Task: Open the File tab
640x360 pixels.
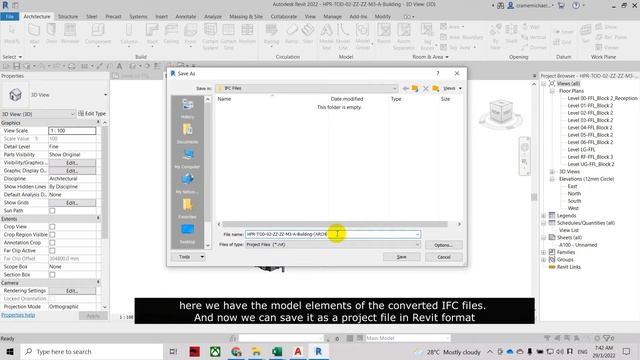Action: point(9,16)
